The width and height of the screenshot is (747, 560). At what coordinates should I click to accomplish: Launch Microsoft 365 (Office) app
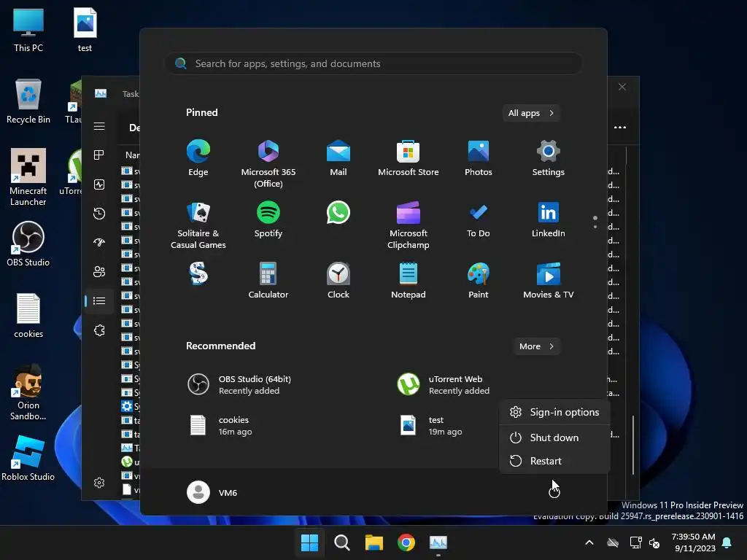(268, 164)
